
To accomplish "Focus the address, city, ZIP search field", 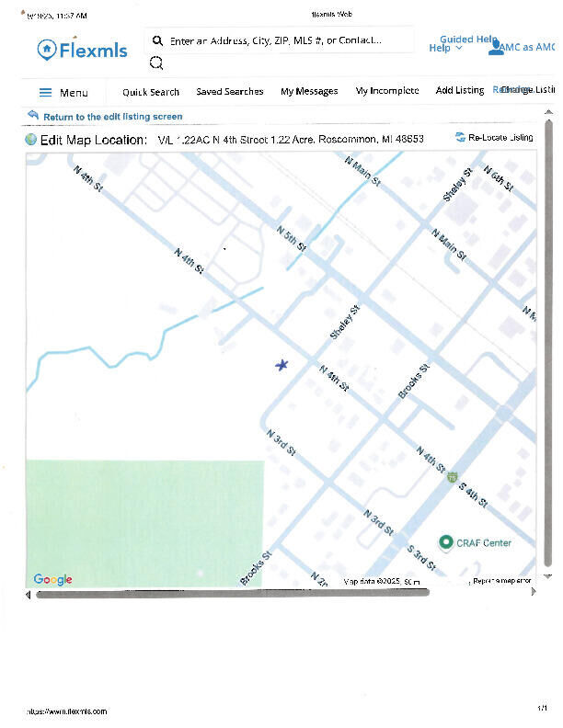I will [x=276, y=41].
